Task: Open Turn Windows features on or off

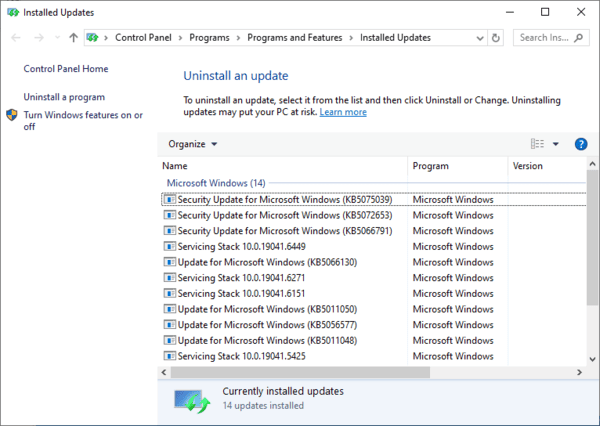Action: [x=83, y=121]
